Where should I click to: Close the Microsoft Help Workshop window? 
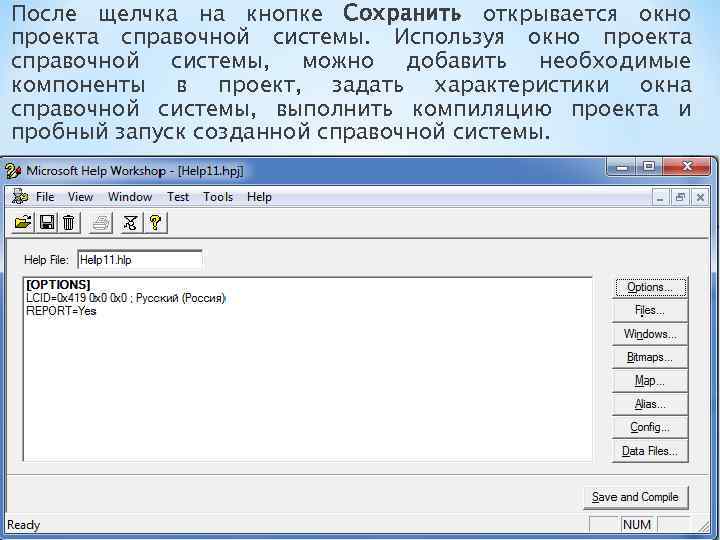[686, 167]
